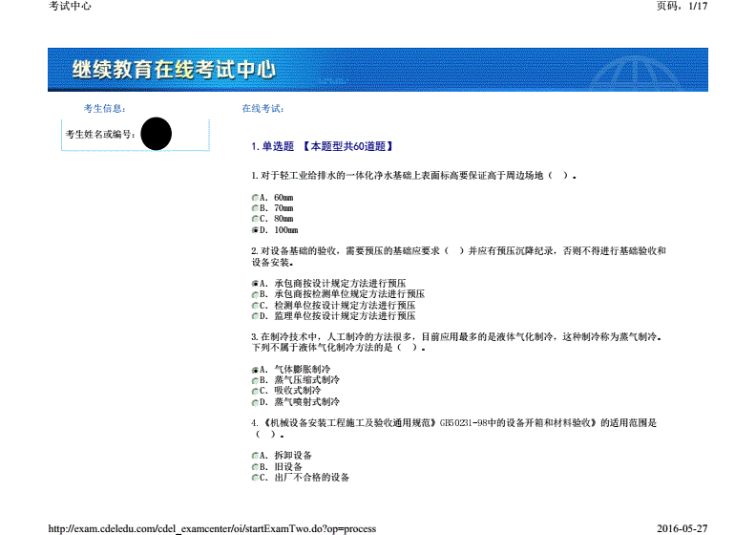Click the 页码 1/17 page indicator
Image resolution: width=756 pixels, height=535 pixels.
pos(682,6)
